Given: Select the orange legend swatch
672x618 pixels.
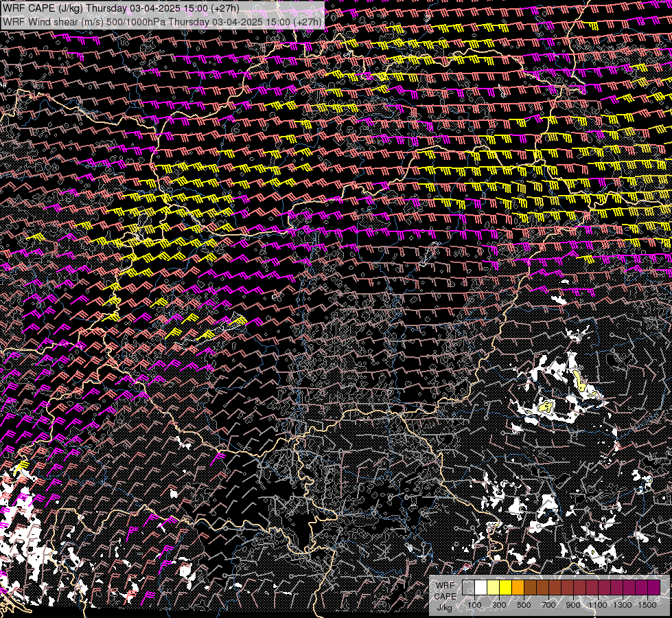Looking at the screenshot, I should coord(518,587).
